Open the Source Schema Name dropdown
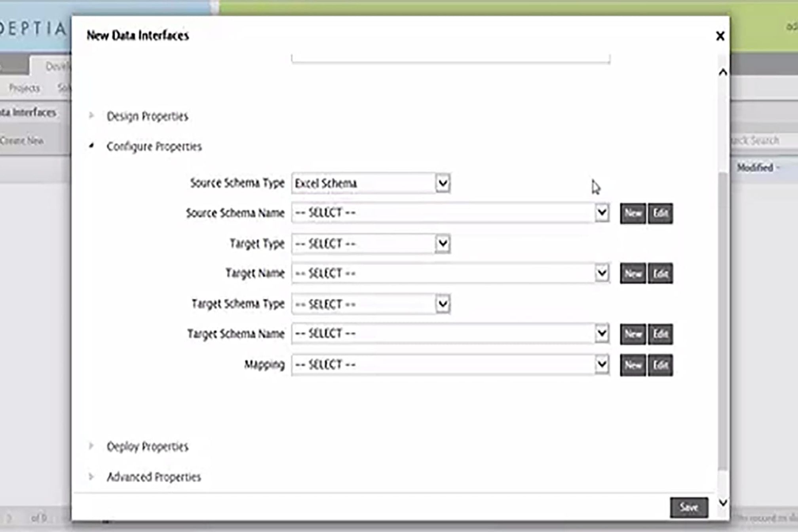The width and height of the screenshot is (798, 532). pyautogui.click(x=602, y=213)
